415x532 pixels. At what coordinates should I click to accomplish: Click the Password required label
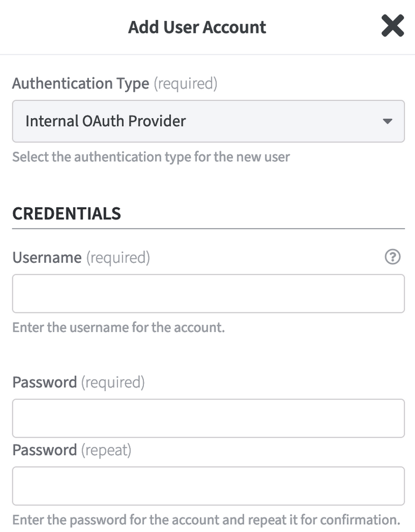(45, 383)
